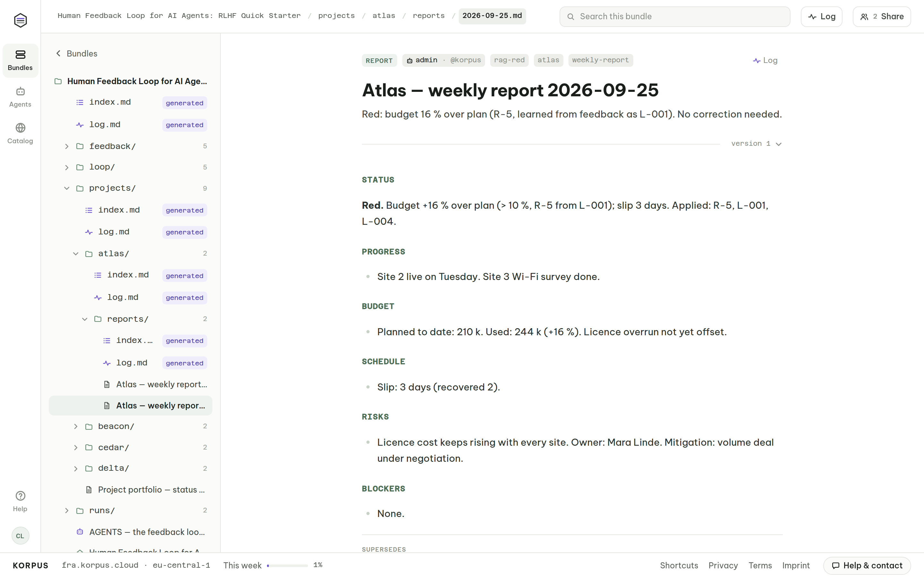This screenshot has width=924, height=578.
Task: Open Shortcuts footer link
Action: tap(679, 565)
